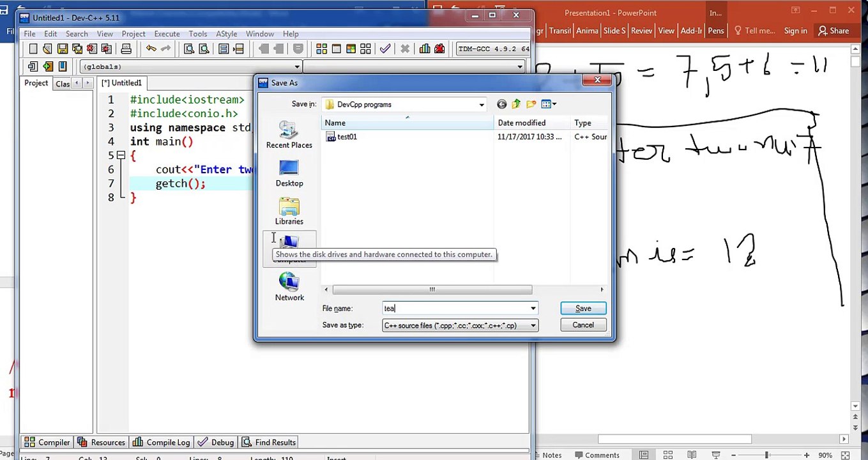Viewport: 868px width, 460px height.
Task: Switch to the Project tab in sidebar
Action: click(36, 83)
